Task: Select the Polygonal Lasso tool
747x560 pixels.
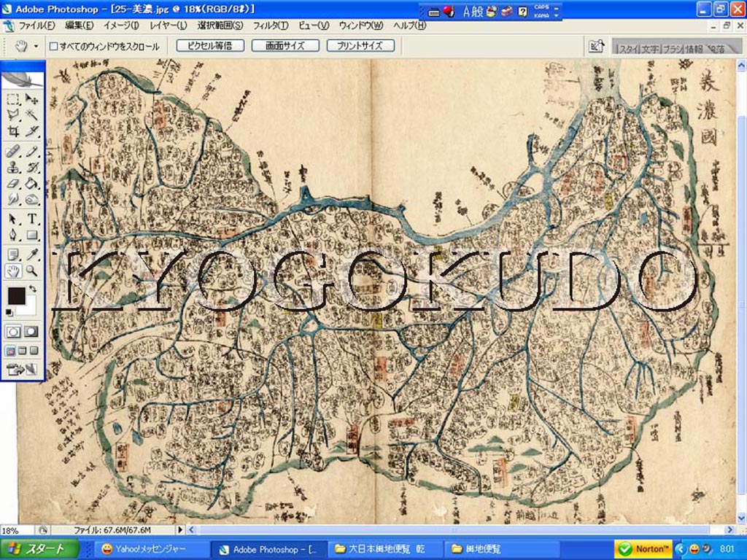Action: [x=13, y=114]
